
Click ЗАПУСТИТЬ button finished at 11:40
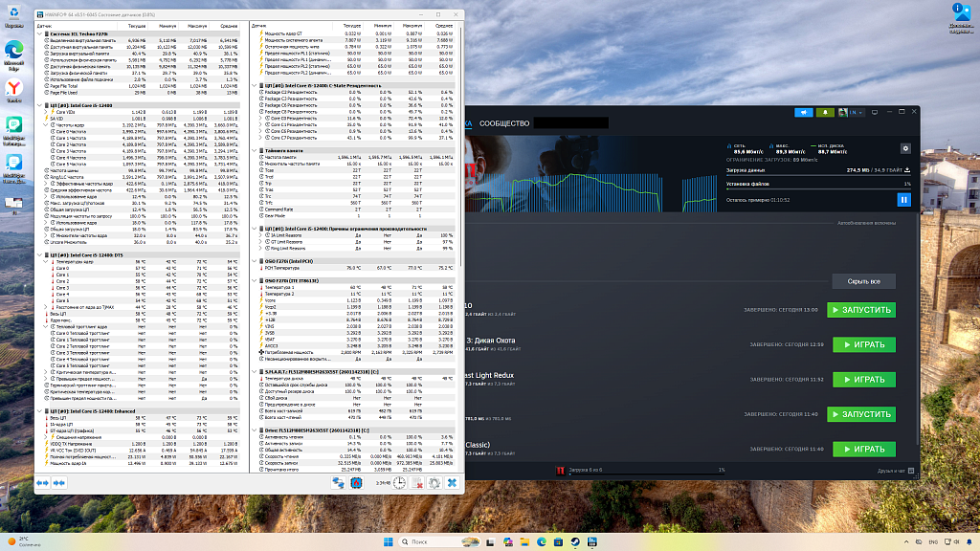tap(861, 414)
